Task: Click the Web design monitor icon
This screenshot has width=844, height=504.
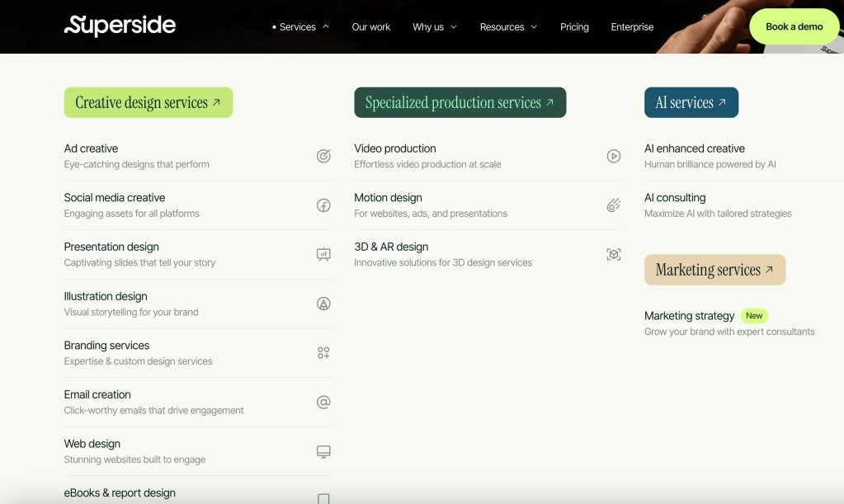Action: 323,451
